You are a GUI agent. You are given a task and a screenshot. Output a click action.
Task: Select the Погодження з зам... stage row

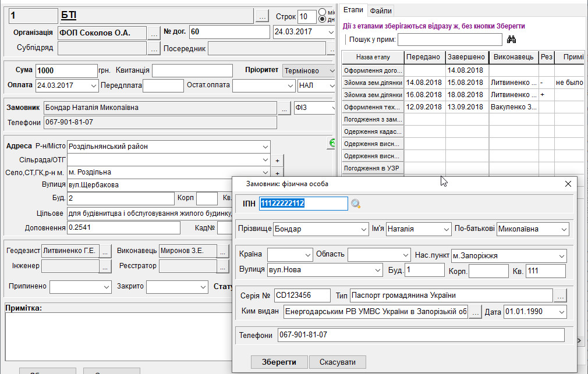point(373,120)
